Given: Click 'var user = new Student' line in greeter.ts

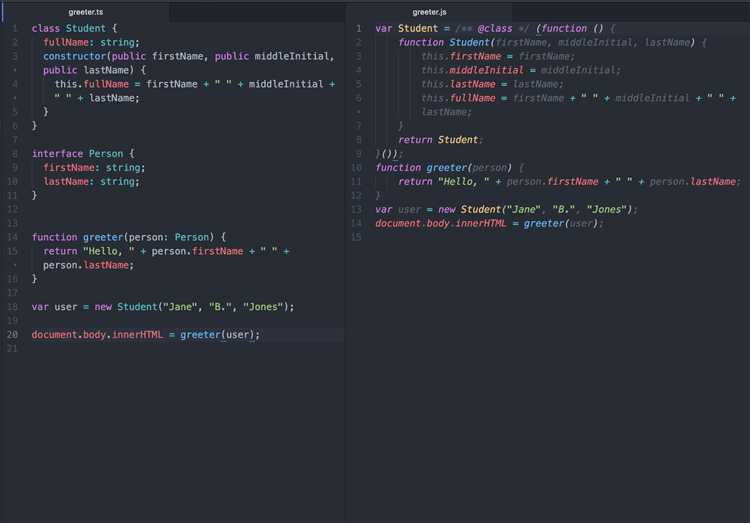Looking at the screenshot, I should [163, 307].
